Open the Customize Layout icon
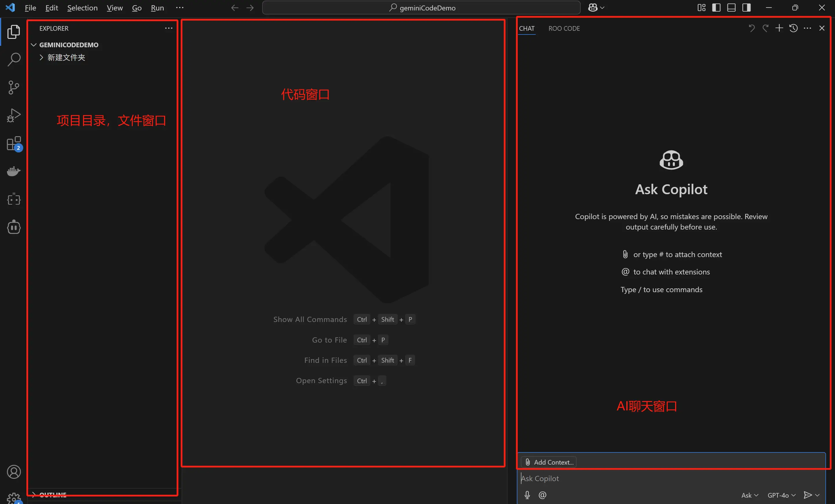The width and height of the screenshot is (835, 504). 701,8
